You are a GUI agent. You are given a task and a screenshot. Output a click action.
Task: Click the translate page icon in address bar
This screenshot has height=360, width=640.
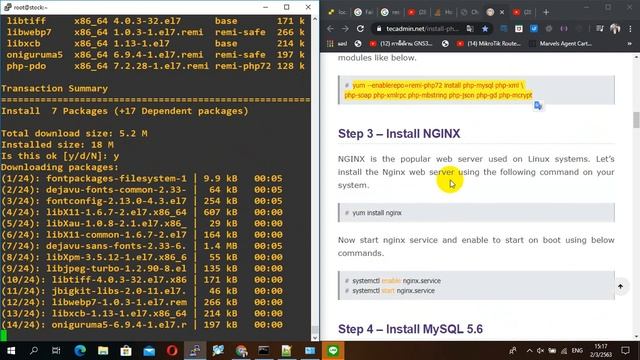[x=470, y=29]
